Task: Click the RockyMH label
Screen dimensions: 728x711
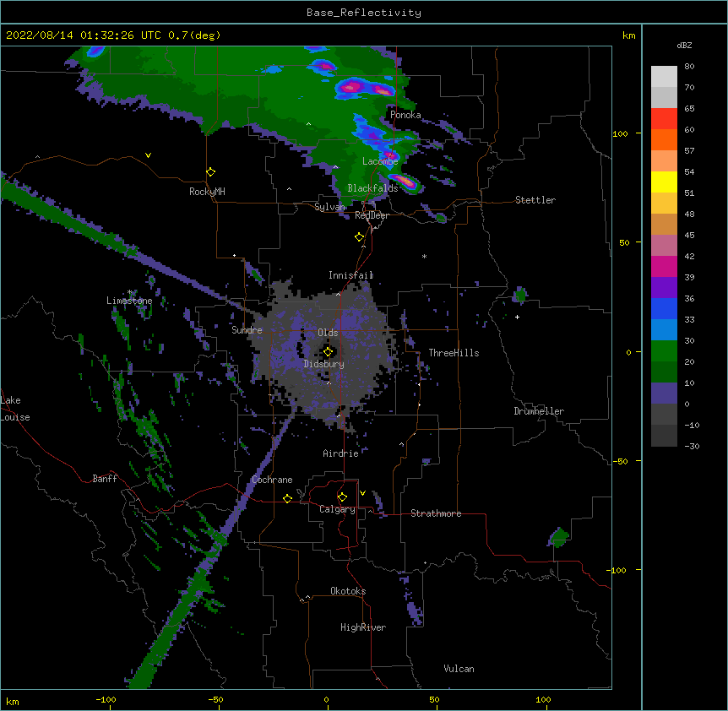Action: tap(207, 192)
